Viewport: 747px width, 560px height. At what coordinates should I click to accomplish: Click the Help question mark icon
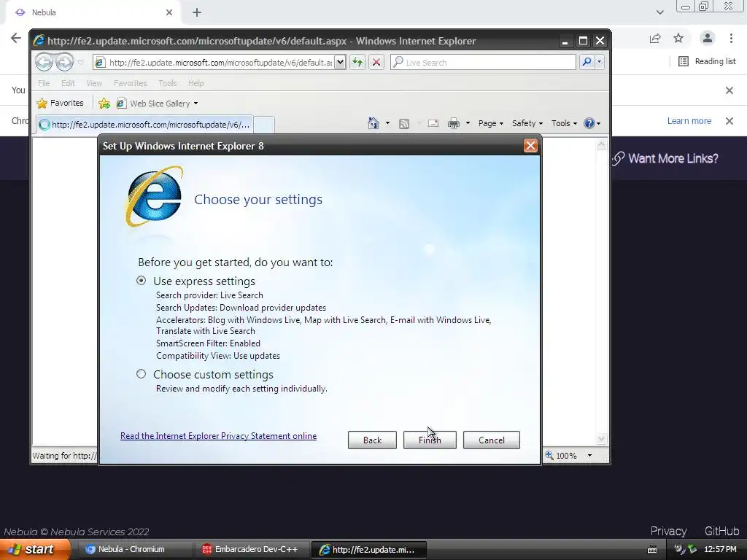(589, 123)
